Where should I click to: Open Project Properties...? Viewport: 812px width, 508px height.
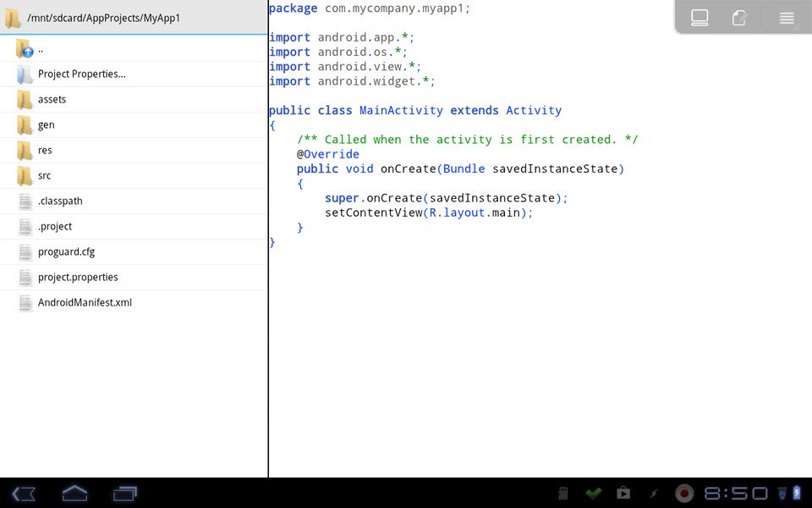click(81, 74)
